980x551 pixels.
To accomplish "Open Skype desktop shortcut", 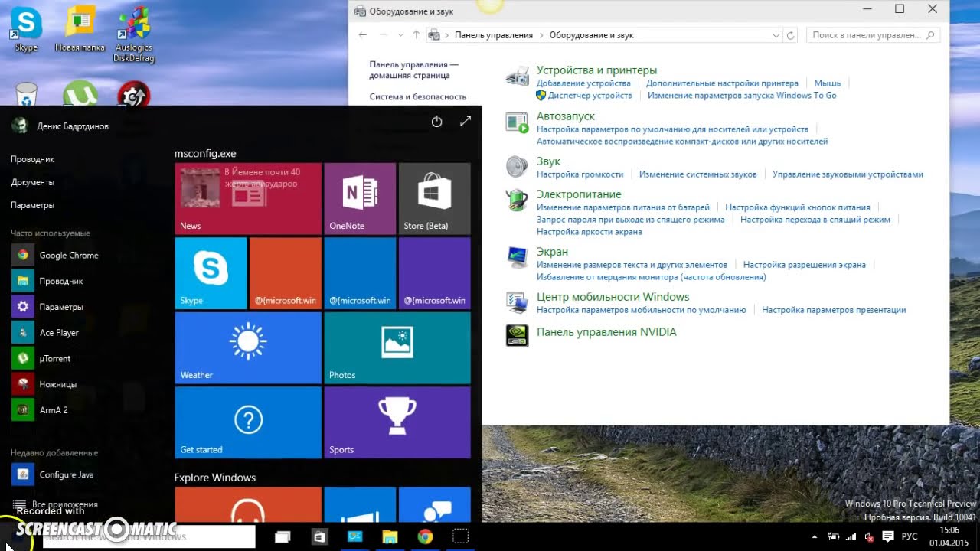I will click(26, 29).
